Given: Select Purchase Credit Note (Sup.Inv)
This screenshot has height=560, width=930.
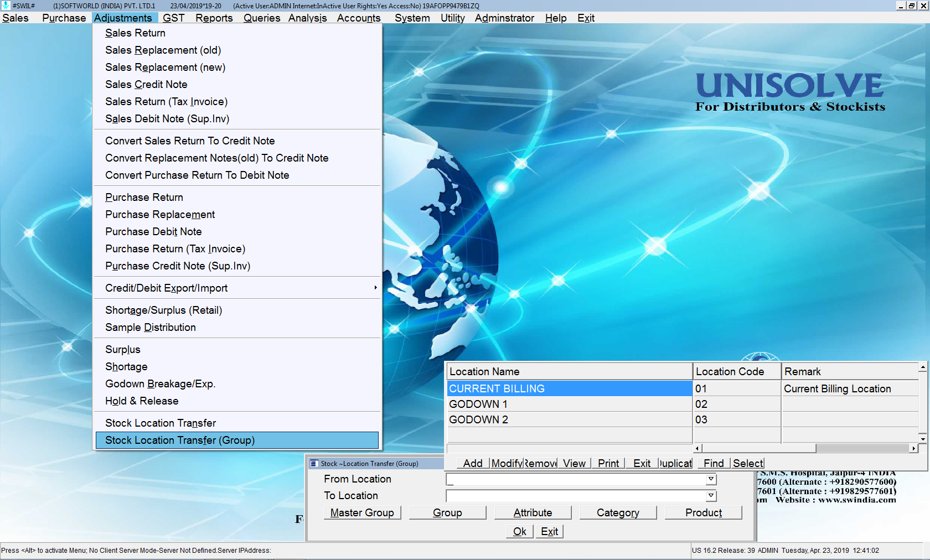Looking at the screenshot, I should click(x=237, y=266).
